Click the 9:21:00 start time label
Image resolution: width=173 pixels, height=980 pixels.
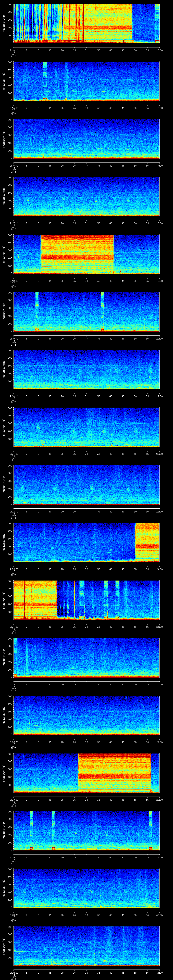coord(14,454)
